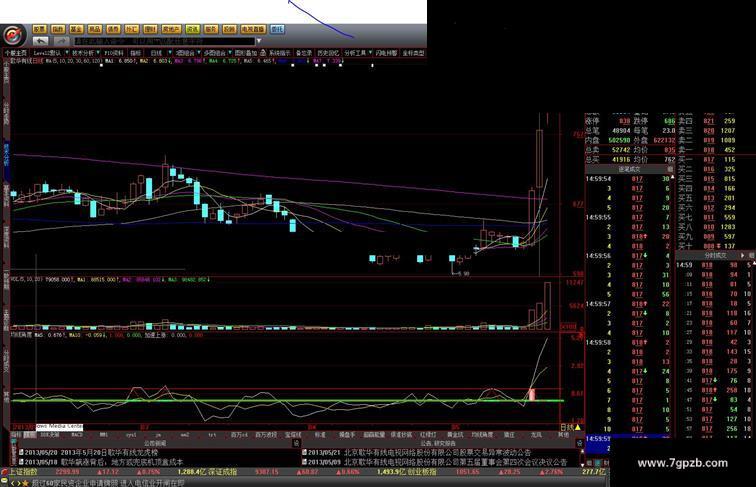Open the 指数 toolbar button

(58, 29)
